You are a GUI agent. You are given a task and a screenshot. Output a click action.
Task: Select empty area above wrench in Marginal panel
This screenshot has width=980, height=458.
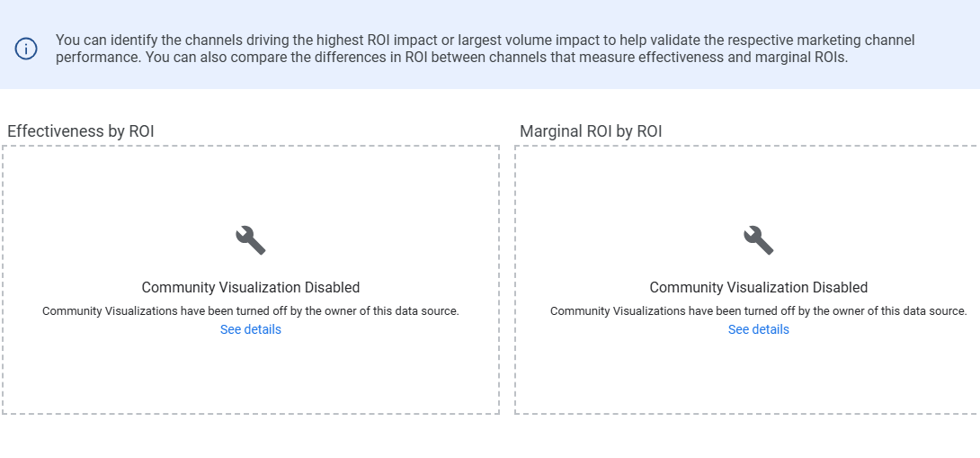pos(758,184)
